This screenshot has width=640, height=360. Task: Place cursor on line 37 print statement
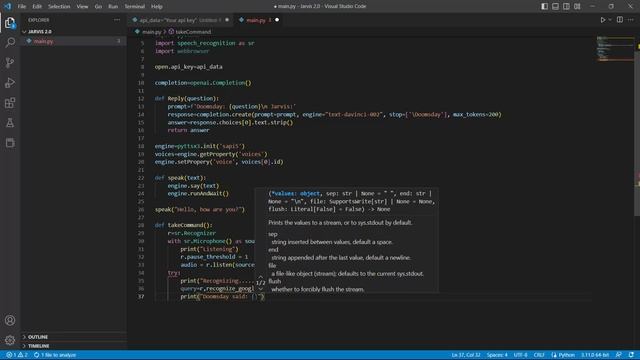pos(223,296)
